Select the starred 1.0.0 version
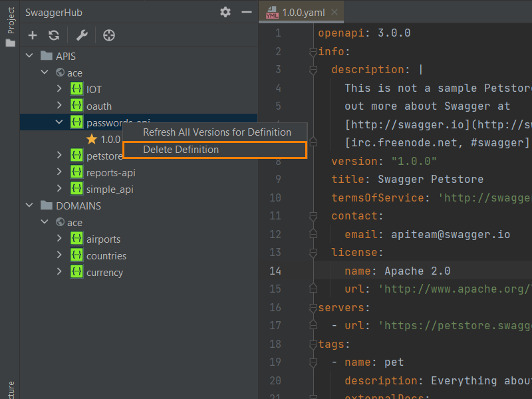 tap(110, 140)
